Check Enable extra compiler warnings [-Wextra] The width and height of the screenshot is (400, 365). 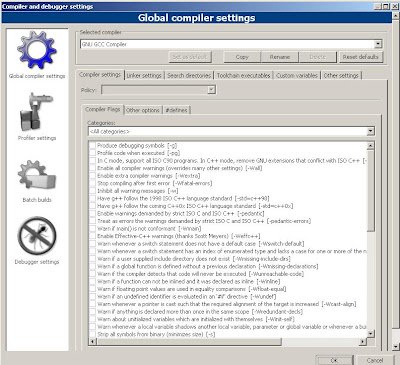click(92, 176)
